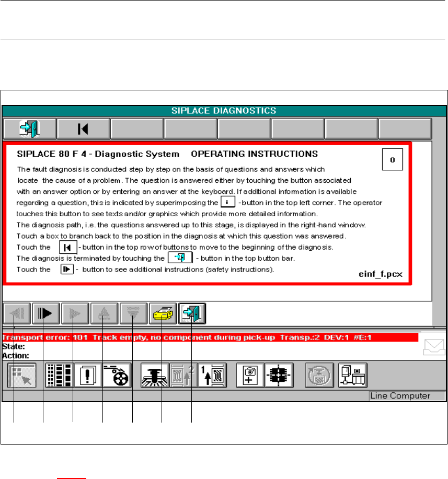Open the envelope message icon
Viewport: 448px width, 479px height.
434,347
